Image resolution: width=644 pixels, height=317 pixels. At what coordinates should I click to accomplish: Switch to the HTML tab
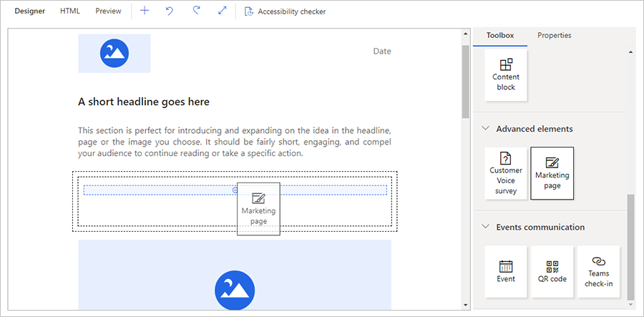click(70, 11)
